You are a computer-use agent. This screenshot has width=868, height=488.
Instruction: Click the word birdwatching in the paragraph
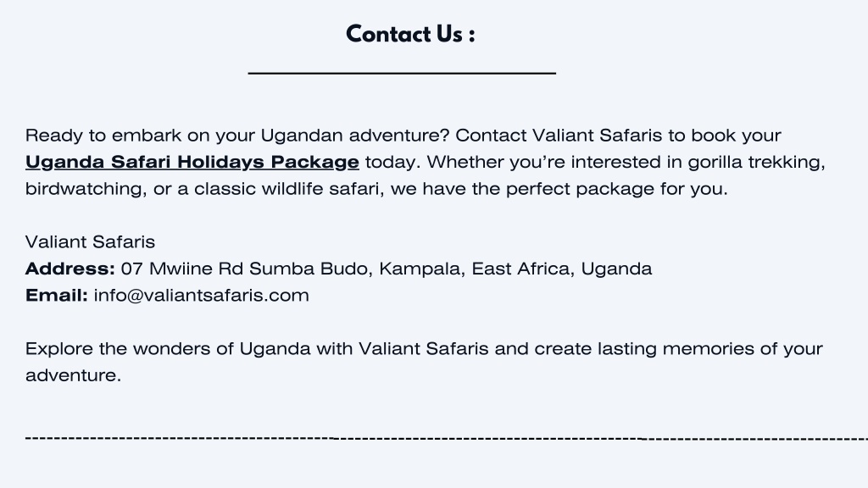click(86, 189)
